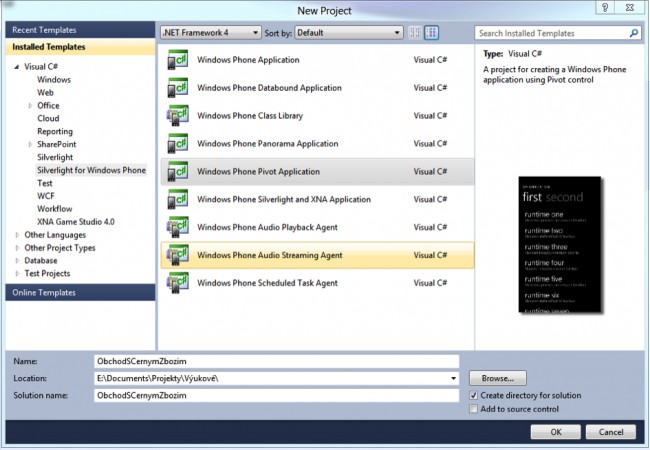
Task: Select 'Windows Phone Databound Application' text
Action: (x=269, y=88)
